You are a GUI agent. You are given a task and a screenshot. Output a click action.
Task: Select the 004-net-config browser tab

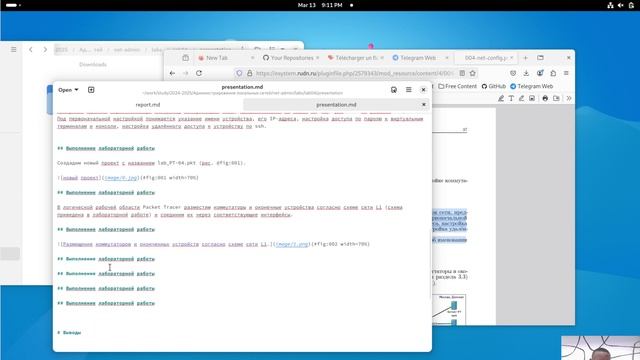[486, 58]
